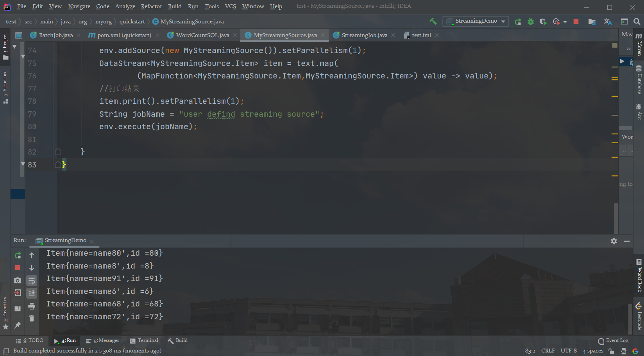The image size is (644, 356).
Task: Open Run panel settings gear
Action: 614,241
